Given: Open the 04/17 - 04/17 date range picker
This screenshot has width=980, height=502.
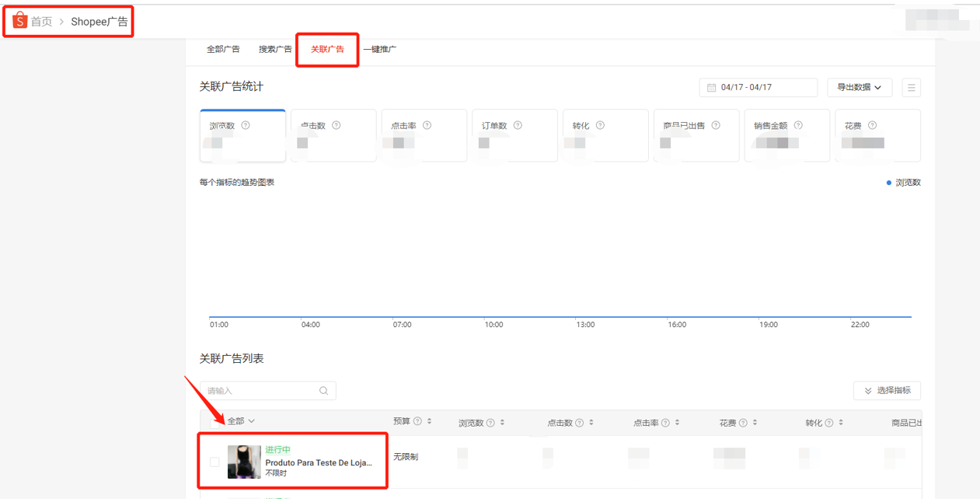Looking at the screenshot, I should pyautogui.click(x=758, y=88).
